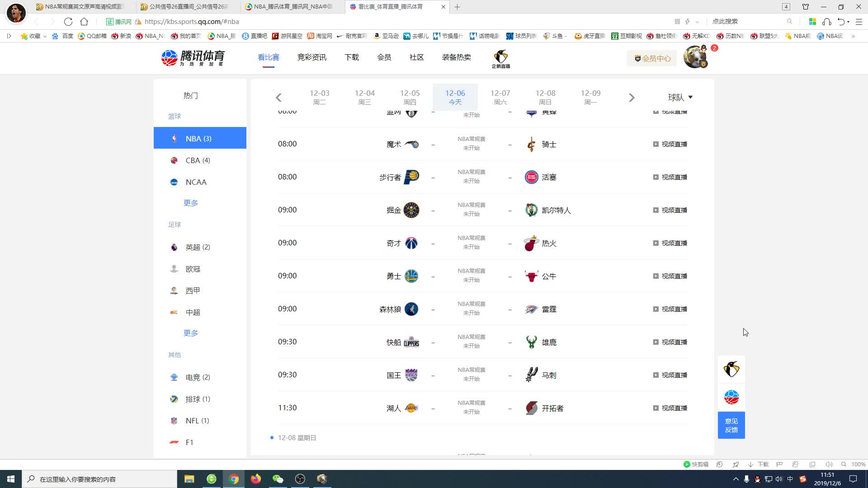Open 视频直播 for Lakers vs Trail Blazers

(670, 408)
